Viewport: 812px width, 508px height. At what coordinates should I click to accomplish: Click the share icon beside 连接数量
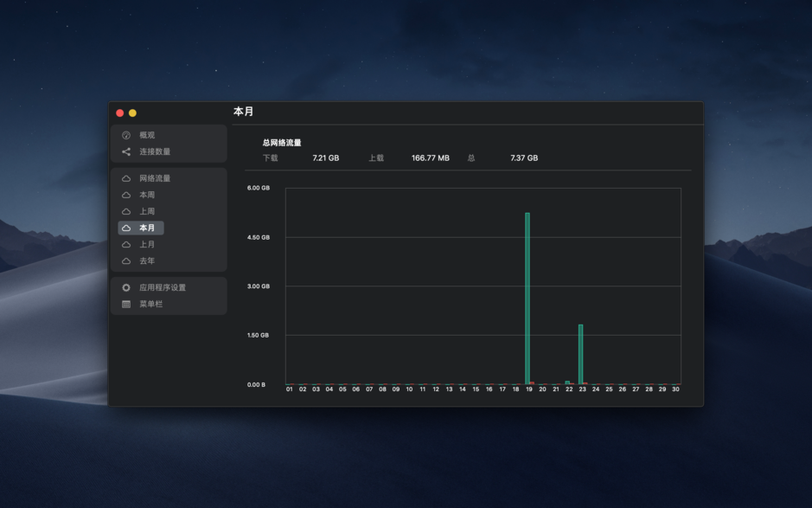[126, 152]
